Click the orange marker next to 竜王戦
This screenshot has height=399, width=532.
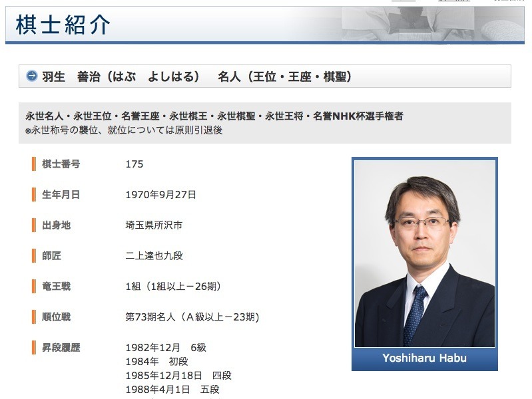point(33,287)
